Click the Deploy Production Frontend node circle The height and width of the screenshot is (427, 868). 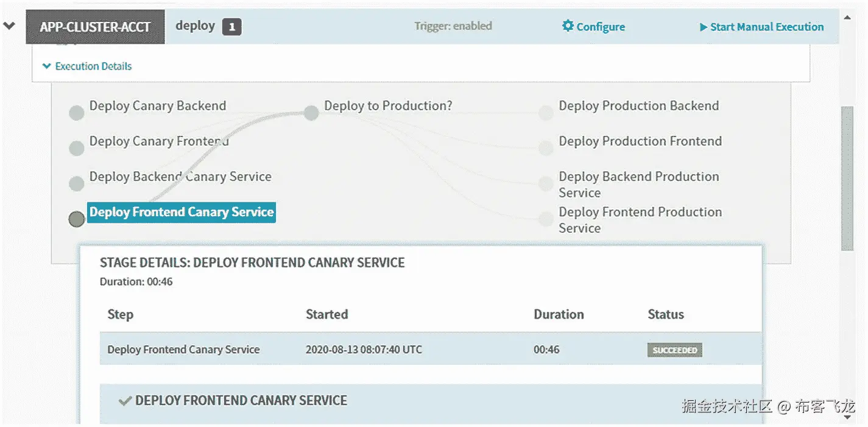546,149
